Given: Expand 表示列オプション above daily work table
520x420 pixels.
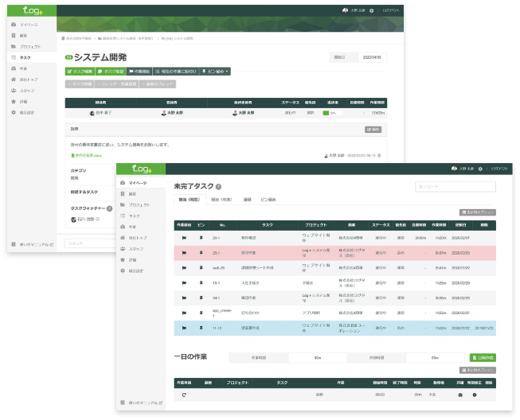Looking at the screenshot, I should click(478, 370).
